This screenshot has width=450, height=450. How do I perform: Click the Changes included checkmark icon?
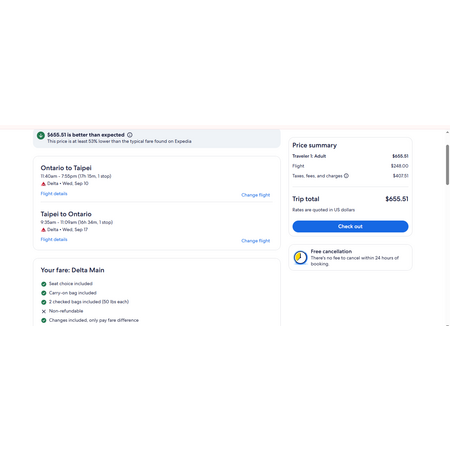click(x=44, y=320)
